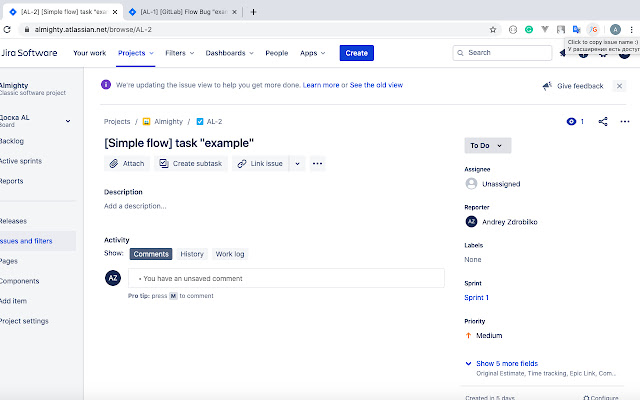Click the Jira Software logo
Image resolution: width=640 pixels, height=400 pixels.
[x=29, y=53]
